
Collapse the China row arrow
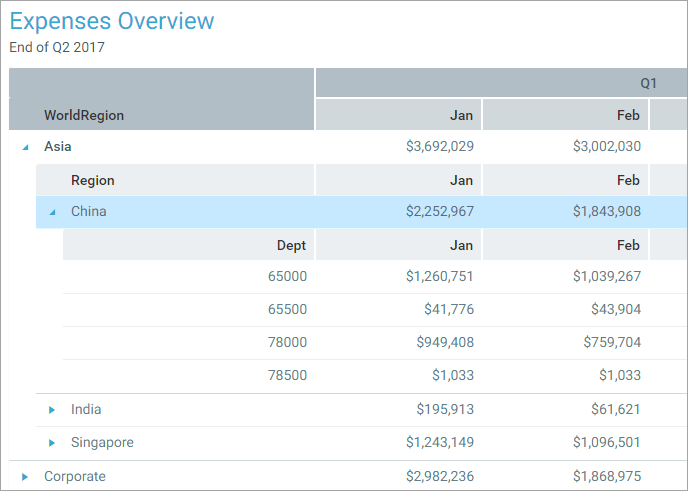click(52, 212)
